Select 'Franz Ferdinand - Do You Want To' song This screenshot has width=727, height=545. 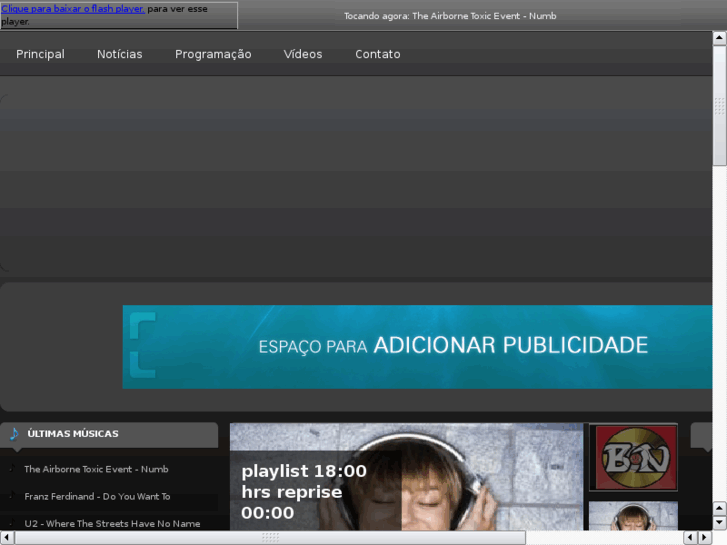pos(97,496)
